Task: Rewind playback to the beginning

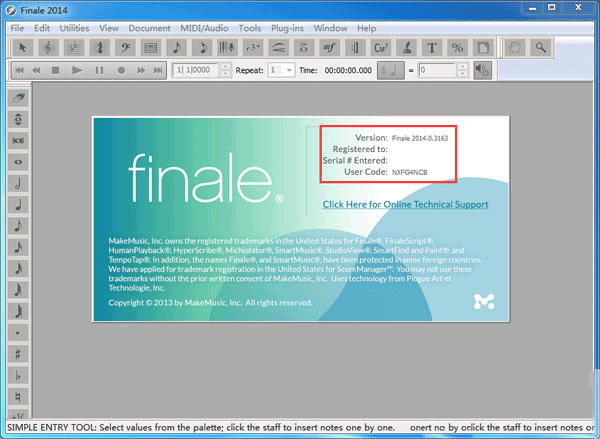Action: tap(20, 70)
